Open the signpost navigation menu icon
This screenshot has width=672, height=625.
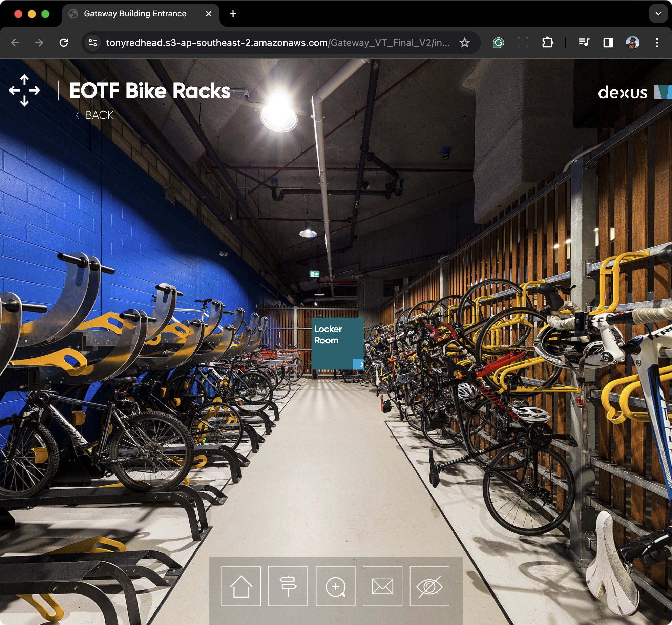coord(288,586)
